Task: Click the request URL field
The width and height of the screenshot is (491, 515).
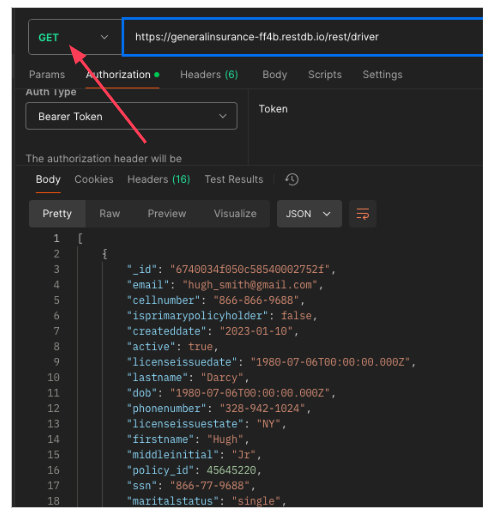Action: (x=303, y=37)
